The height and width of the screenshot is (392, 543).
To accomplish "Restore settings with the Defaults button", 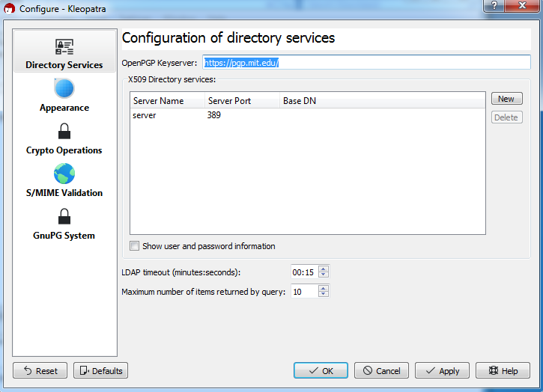I will 101,370.
